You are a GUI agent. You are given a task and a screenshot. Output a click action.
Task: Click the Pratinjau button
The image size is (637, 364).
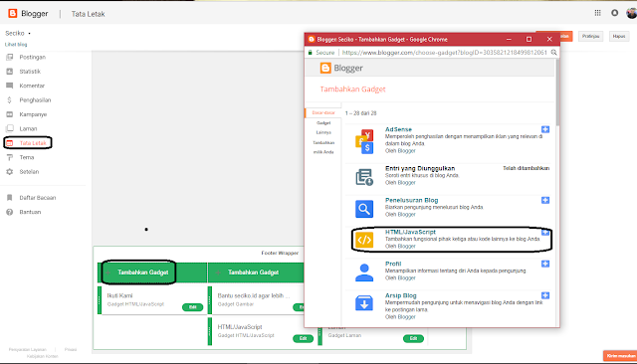pyautogui.click(x=590, y=36)
